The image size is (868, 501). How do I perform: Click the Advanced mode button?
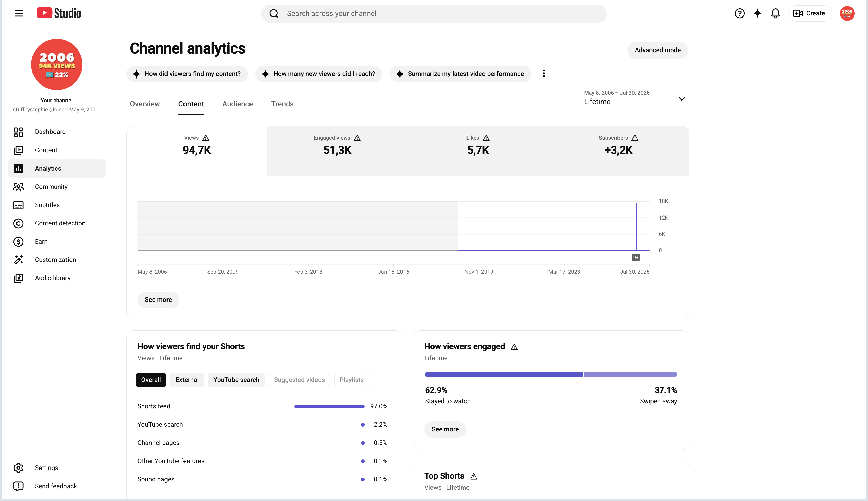[657, 50]
